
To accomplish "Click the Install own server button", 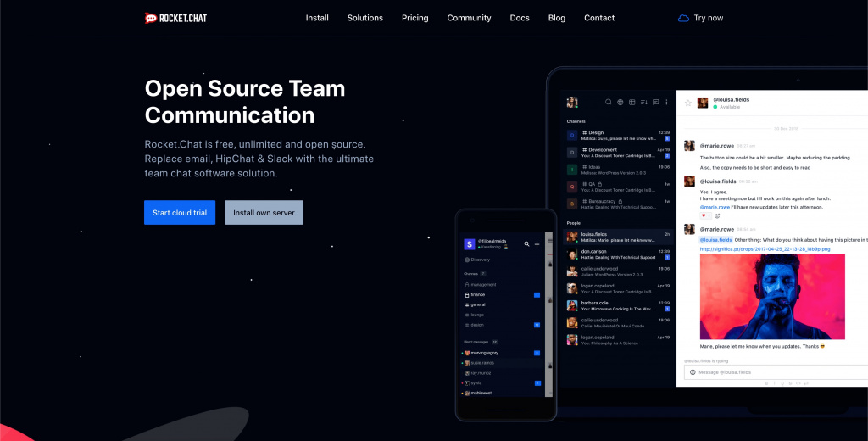I will [x=264, y=213].
